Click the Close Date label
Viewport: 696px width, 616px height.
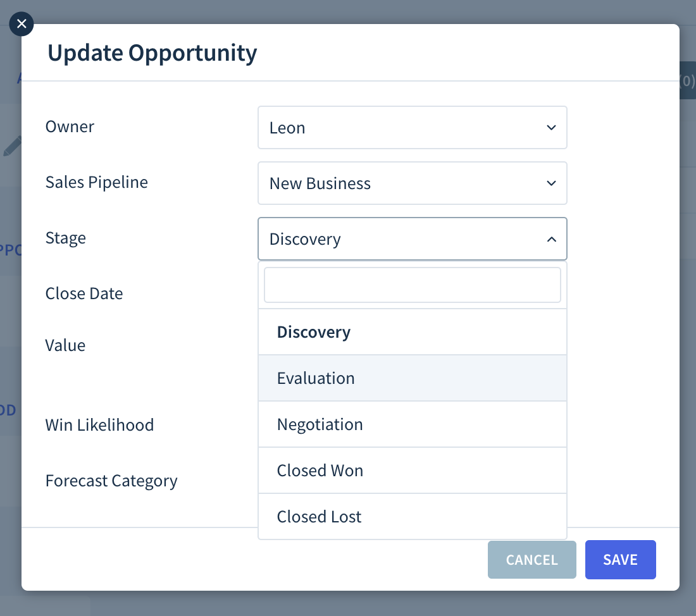[84, 293]
